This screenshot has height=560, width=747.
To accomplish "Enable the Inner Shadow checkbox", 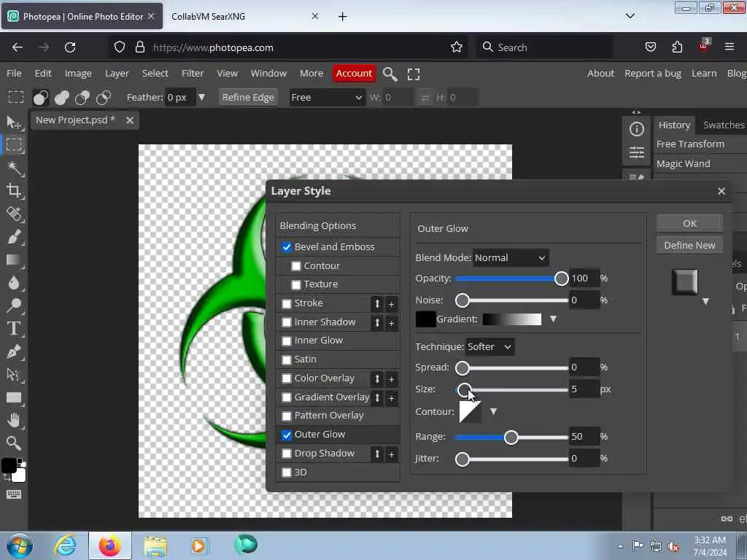I will click(x=286, y=322).
